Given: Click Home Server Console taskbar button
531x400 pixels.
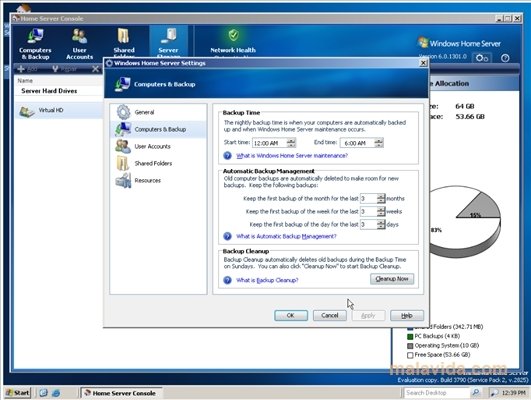Looking at the screenshot, I should [121, 393].
